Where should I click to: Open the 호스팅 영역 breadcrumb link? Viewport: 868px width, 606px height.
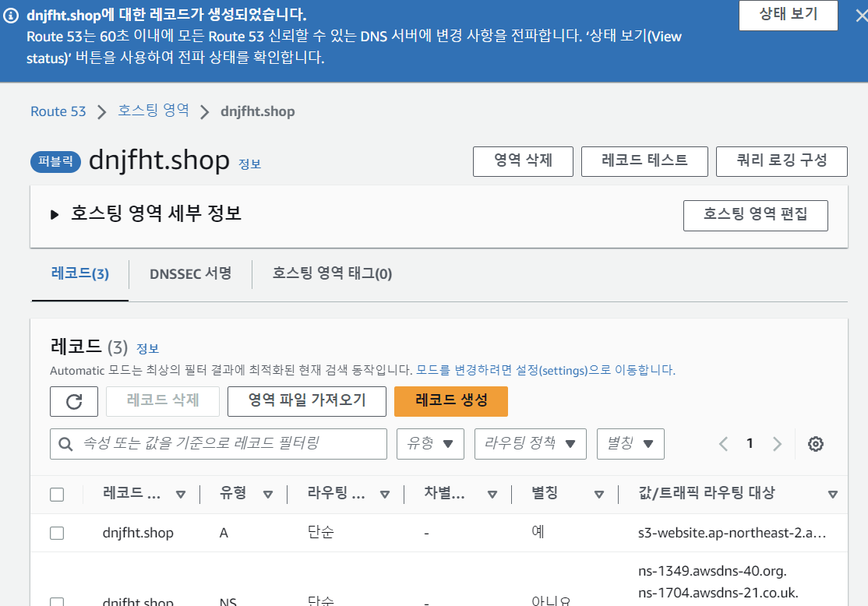point(153,111)
